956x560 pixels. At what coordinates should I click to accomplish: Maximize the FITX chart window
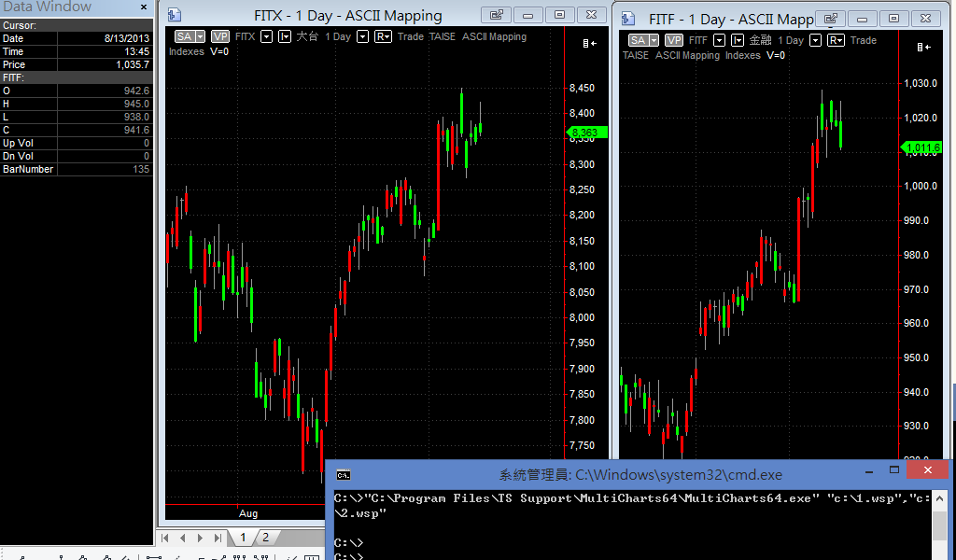[x=560, y=15]
